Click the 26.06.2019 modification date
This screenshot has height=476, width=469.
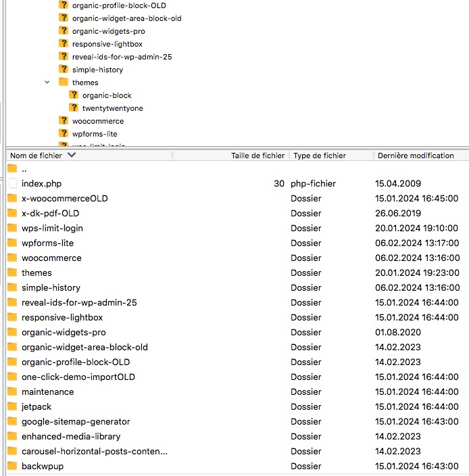point(398,213)
